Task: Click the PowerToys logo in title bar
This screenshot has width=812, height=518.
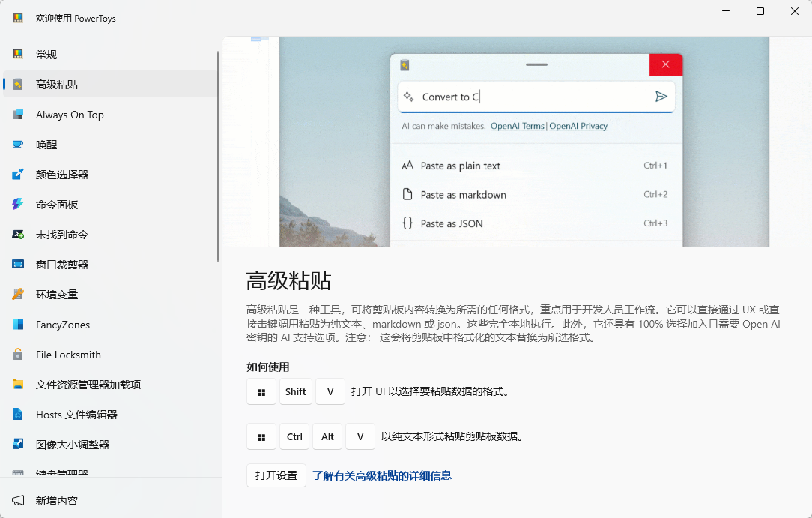Action: tap(18, 18)
